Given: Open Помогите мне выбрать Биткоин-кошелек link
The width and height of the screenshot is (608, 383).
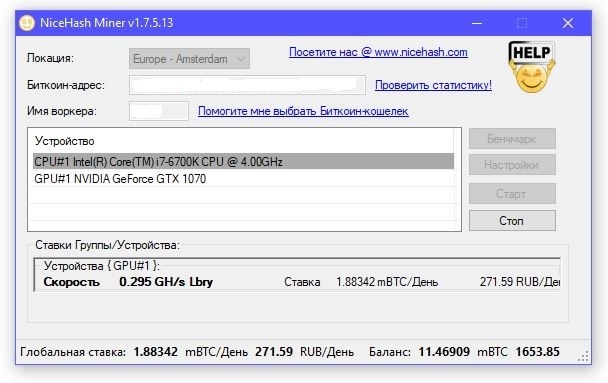Looking at the screenshot, I should [303, 111].
